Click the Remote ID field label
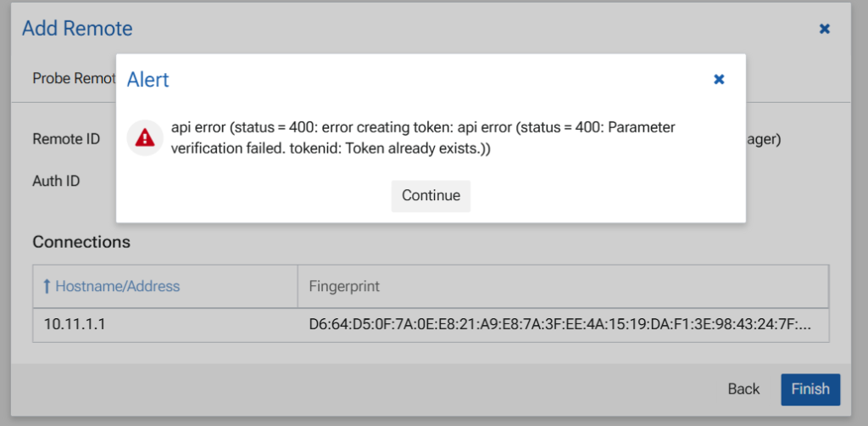 coord(66,138)
